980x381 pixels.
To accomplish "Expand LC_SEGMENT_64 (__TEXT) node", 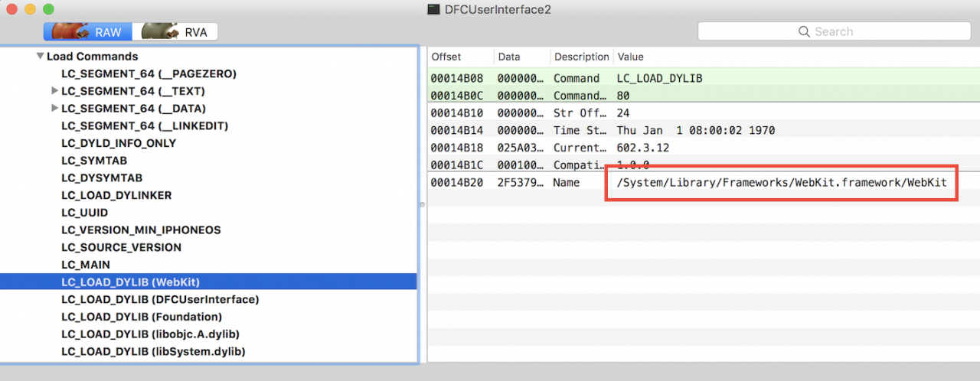I will click(x=54, y=91).
